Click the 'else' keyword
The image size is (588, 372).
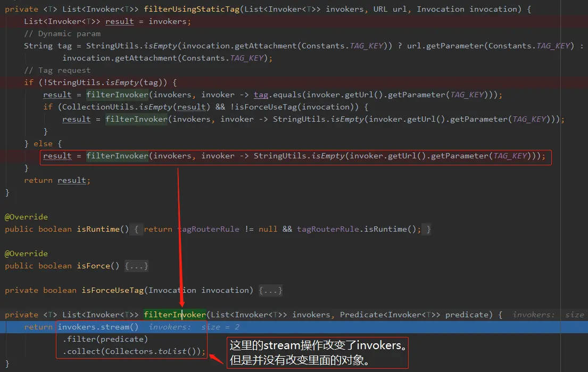43,144
